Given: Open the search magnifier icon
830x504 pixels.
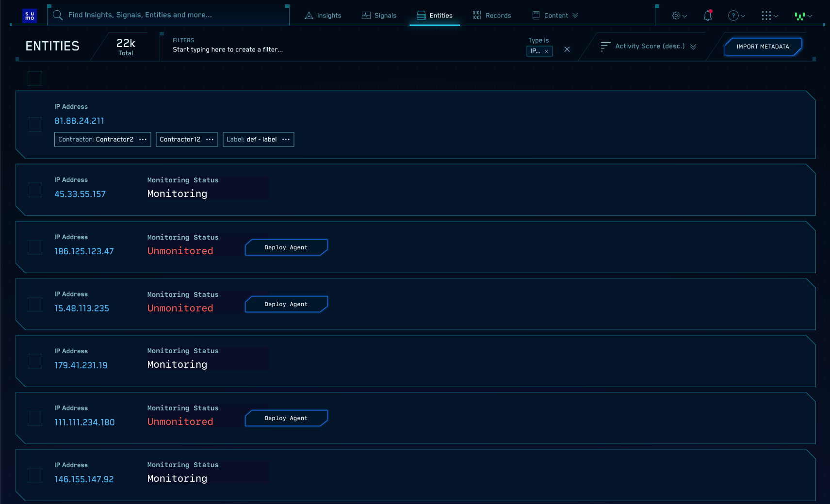Looking at the screenshot, I should 57,15.
